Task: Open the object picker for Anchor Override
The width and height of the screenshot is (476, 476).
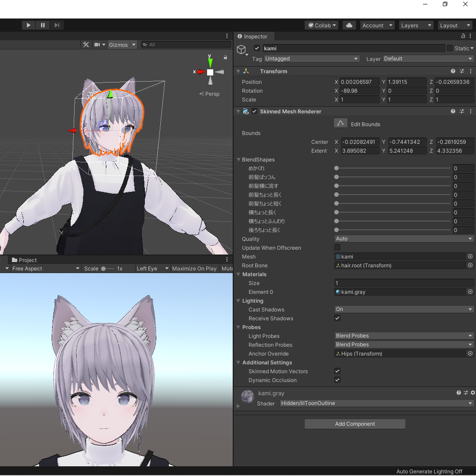Action: point(470,353)
